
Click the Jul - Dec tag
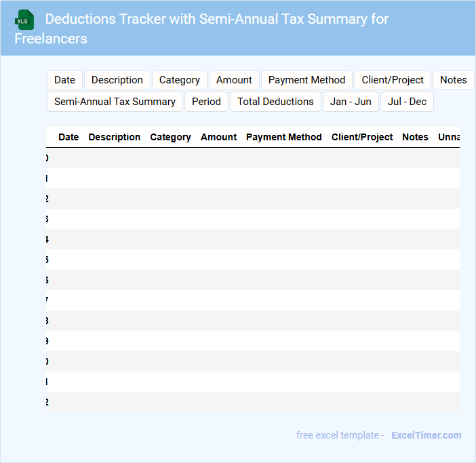[x=407, y=102]
